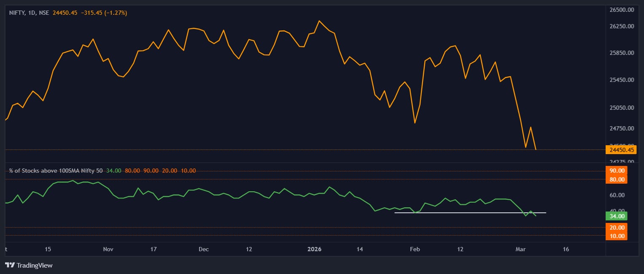644x274 pixels.
Task: Select the orange 20.00 axis label
Action: pos(617,228)
